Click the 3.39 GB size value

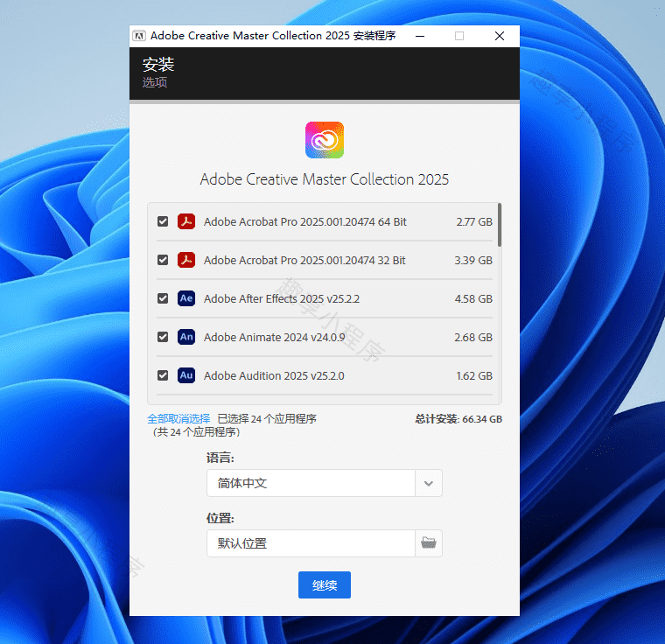click(473, 261)
